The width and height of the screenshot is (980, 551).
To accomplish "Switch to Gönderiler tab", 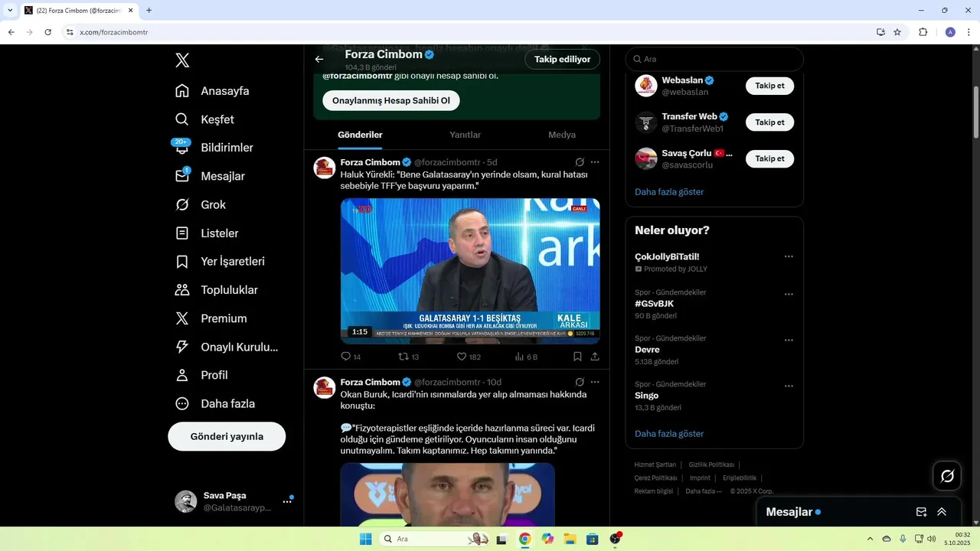I will coord(360,135).
